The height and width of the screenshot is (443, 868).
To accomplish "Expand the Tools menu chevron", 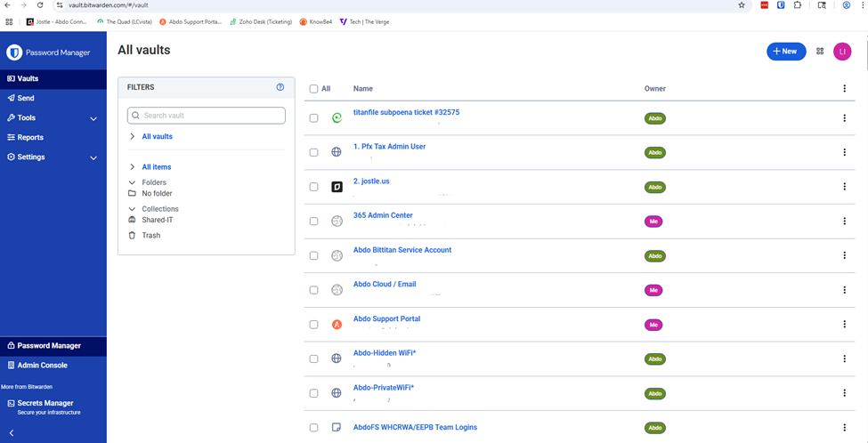I will (93, 118).
